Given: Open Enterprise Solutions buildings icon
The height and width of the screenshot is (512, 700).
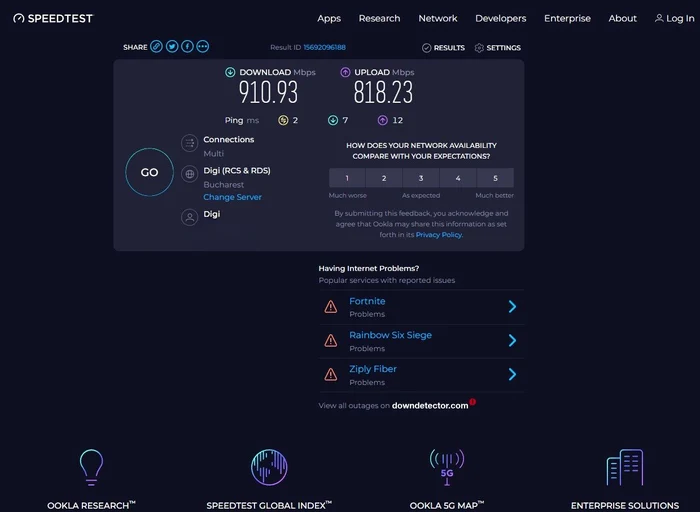Looking at the screenshot, I should (x=625, y=467).
